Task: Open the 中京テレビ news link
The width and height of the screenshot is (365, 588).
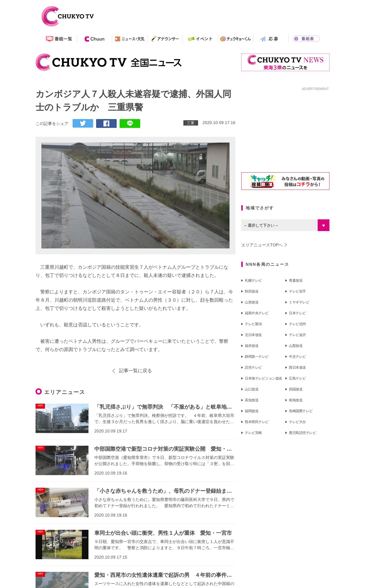Action: tap(296, 357)
